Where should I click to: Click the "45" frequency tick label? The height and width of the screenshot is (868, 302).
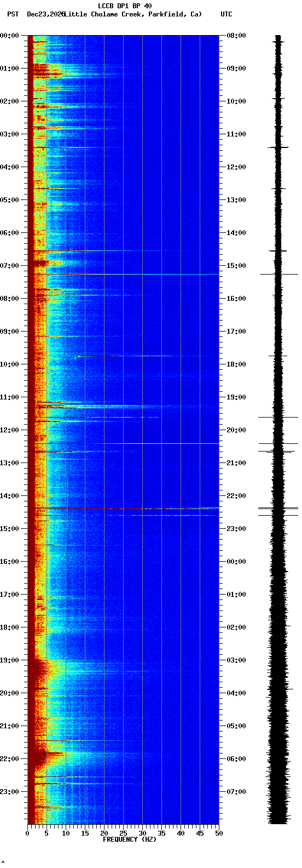(x=200, y=833)
